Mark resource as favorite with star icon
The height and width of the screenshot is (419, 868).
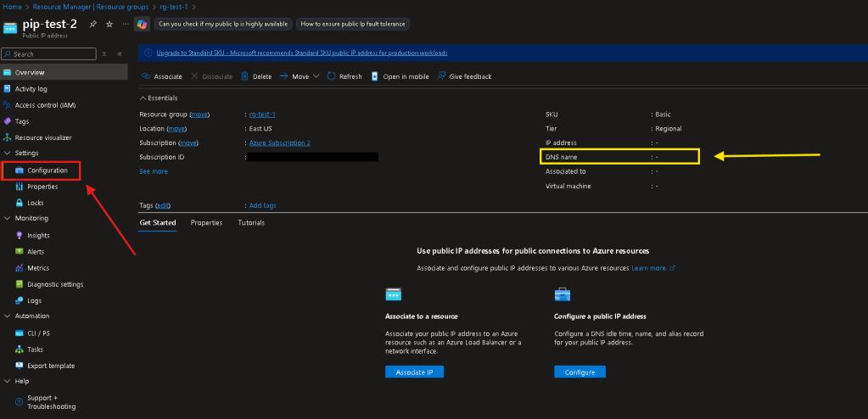109,24
